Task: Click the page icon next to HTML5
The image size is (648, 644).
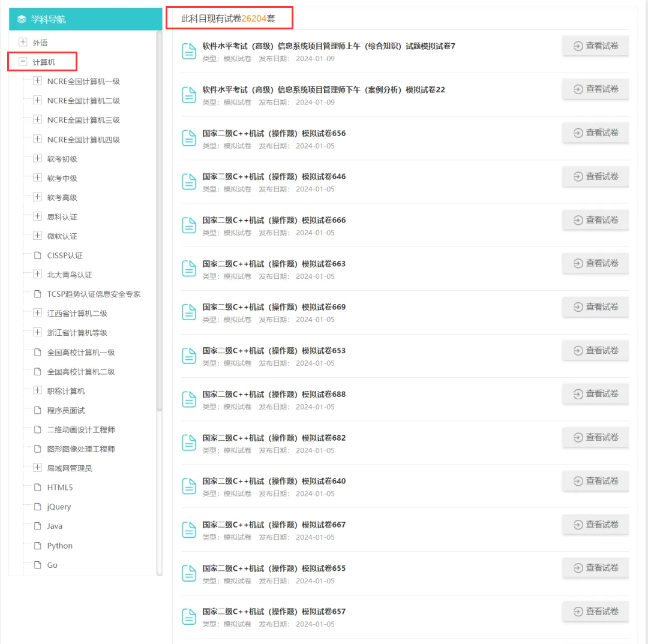Action: [37, 487]
